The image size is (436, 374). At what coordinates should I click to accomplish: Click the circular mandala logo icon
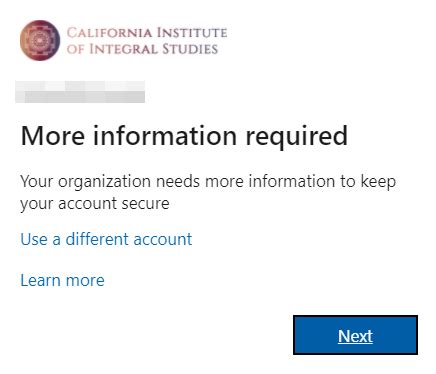pos(40,40)
